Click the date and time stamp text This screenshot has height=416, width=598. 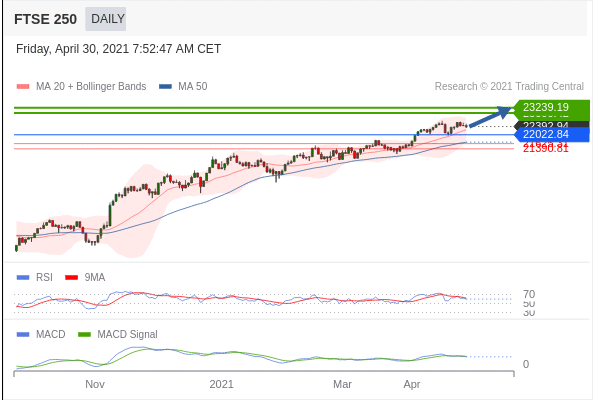point(118,49)
